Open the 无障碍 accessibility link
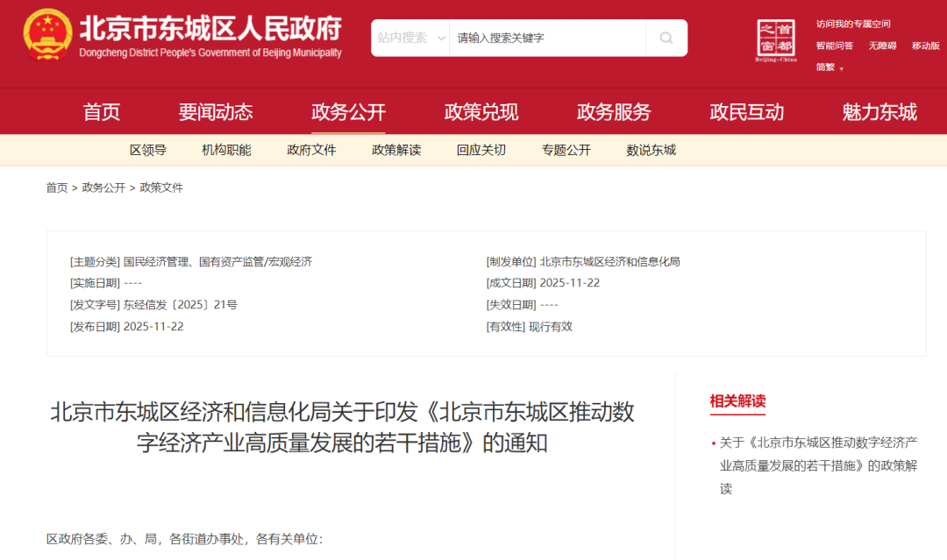The image size is (947, 560). (884, 46)
